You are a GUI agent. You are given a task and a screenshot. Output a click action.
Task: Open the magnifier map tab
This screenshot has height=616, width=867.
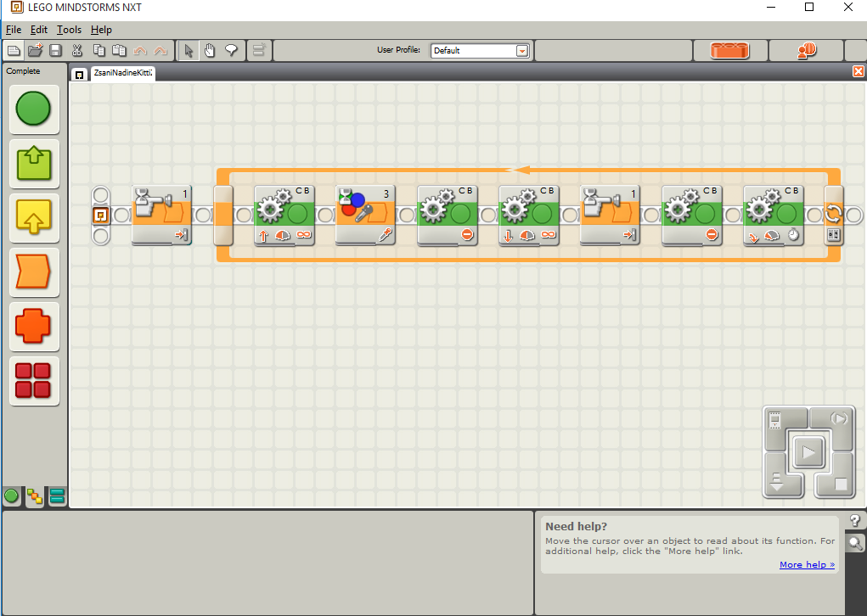pos(855,544)
